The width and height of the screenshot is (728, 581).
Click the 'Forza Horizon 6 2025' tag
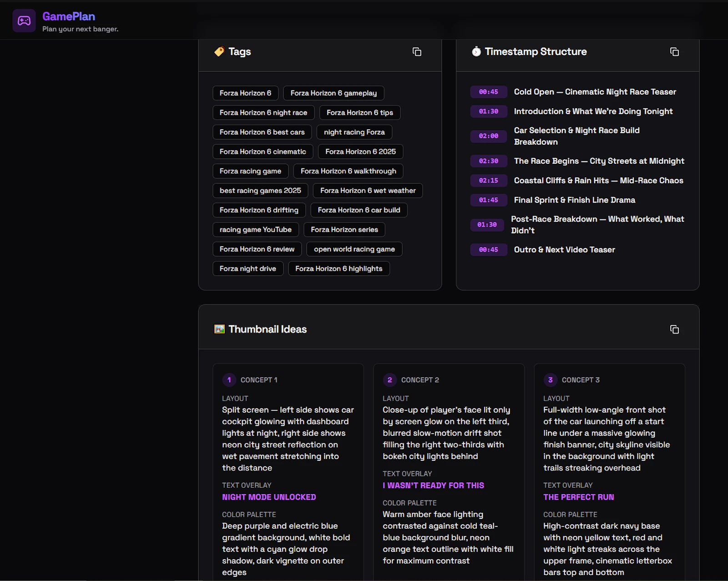[x=361, y=152]
